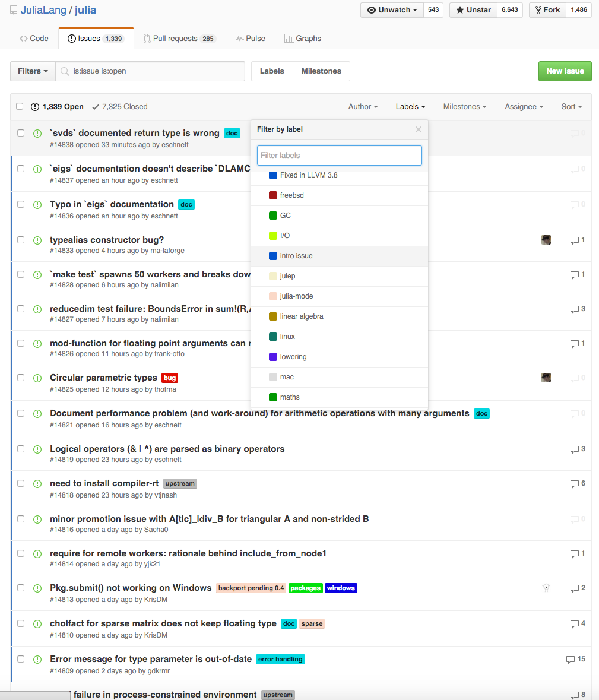
Task: Select the intro issue label filter
Action: (340, 256)
